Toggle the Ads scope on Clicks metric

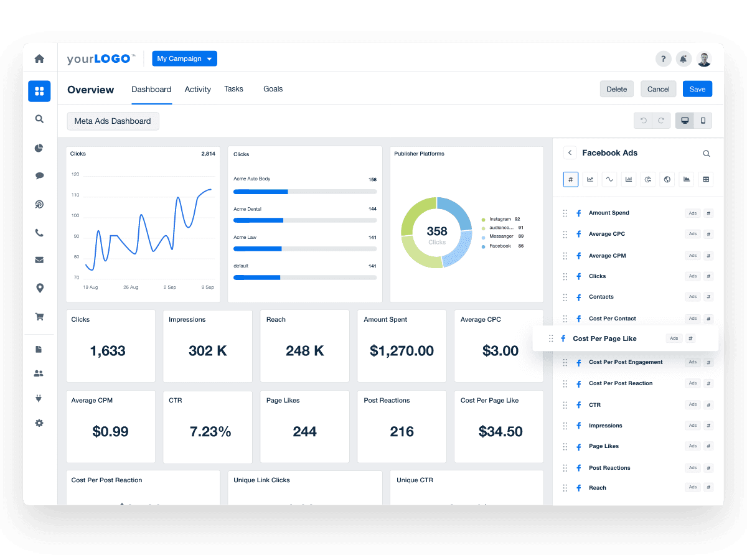pos(692,276)
